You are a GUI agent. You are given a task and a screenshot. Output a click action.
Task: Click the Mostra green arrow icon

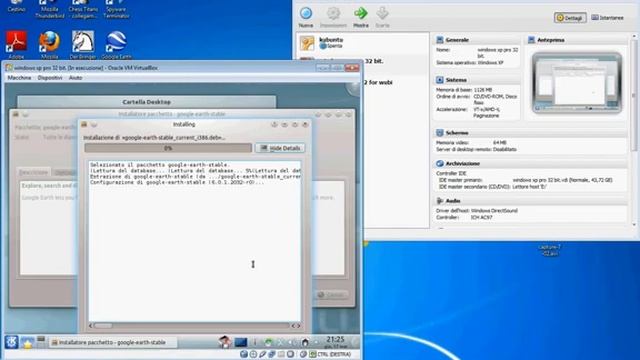tap(360, 13)
